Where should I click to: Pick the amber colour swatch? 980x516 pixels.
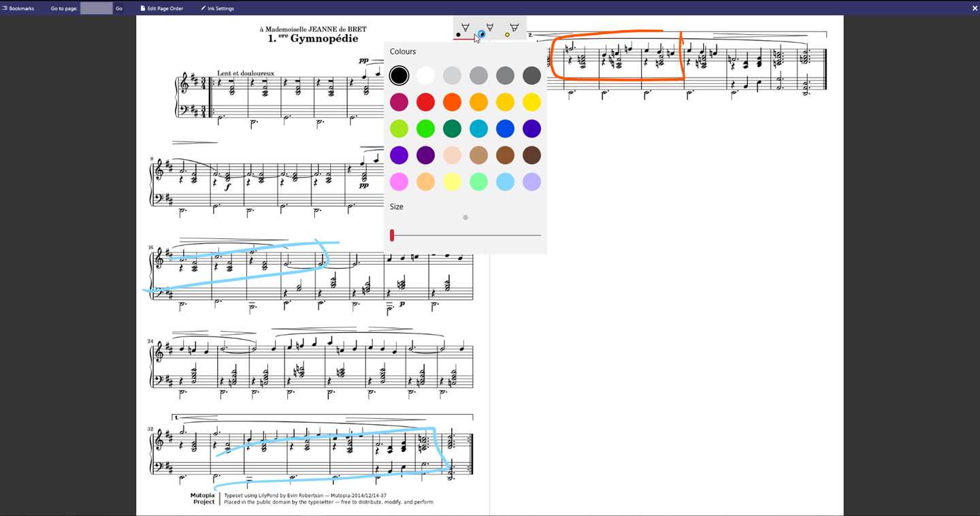[x=479, y=102]
